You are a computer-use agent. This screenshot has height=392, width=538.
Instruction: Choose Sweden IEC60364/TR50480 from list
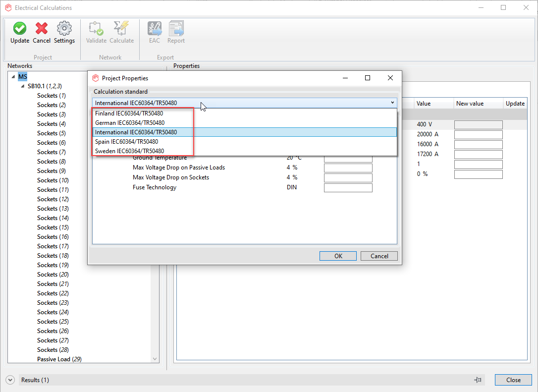pyautogui.click(x=130, y=151)
